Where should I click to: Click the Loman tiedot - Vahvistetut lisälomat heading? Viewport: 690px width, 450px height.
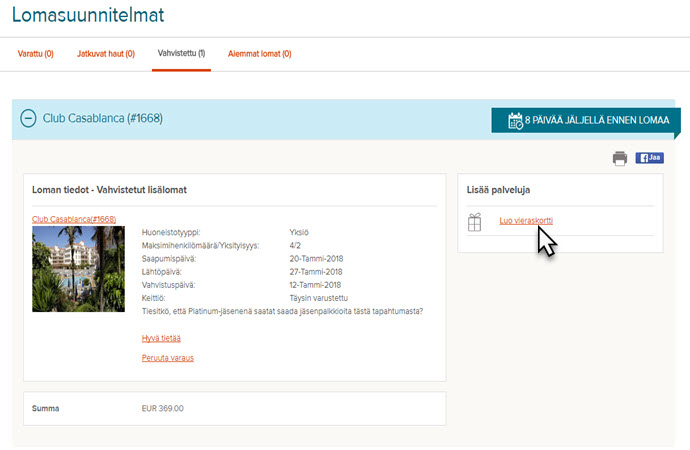click(x=110, y=190)
